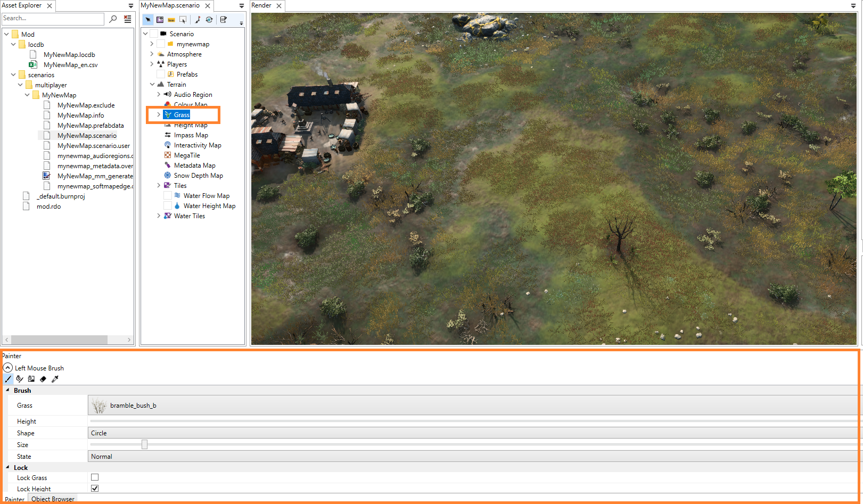Screen dimensions: 863x504
Task: Open the Asset Explorer panel options arrow
Action: click(x=131, y=6)
